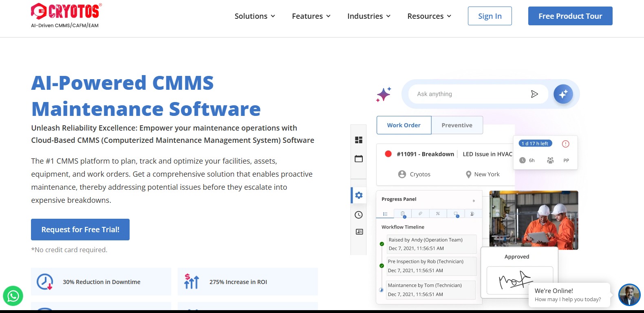The width and height of the screenshot is (644, 313).
Task: Click in-progress marker beside Maintanence by Tom
Action: point(382,290)
